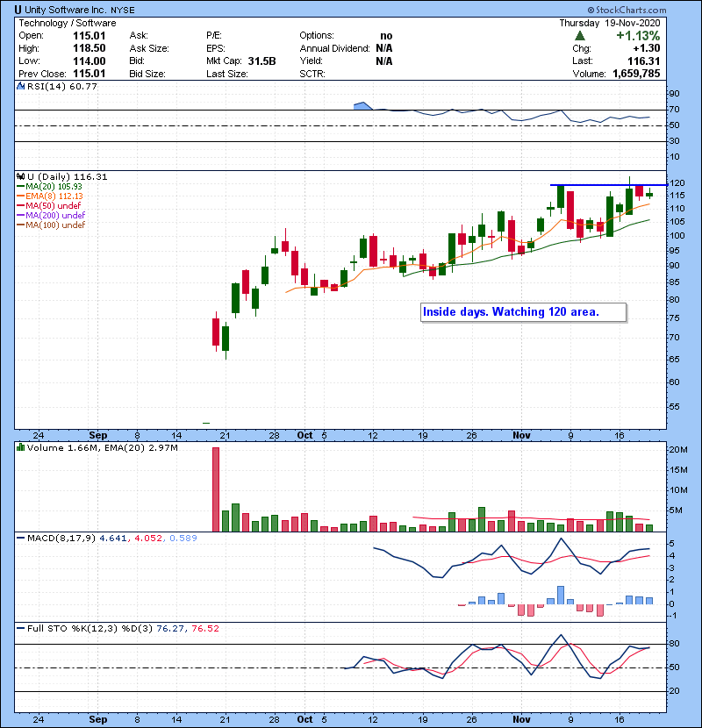The image size is (702, 728).
Task: Click the Prev Close value 115.01
Action: (90, 74)
